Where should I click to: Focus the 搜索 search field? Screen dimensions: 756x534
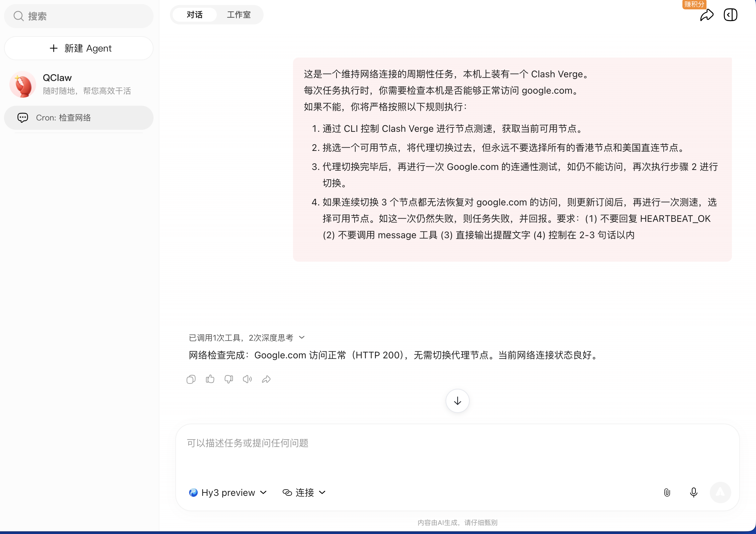pos(79,16)
